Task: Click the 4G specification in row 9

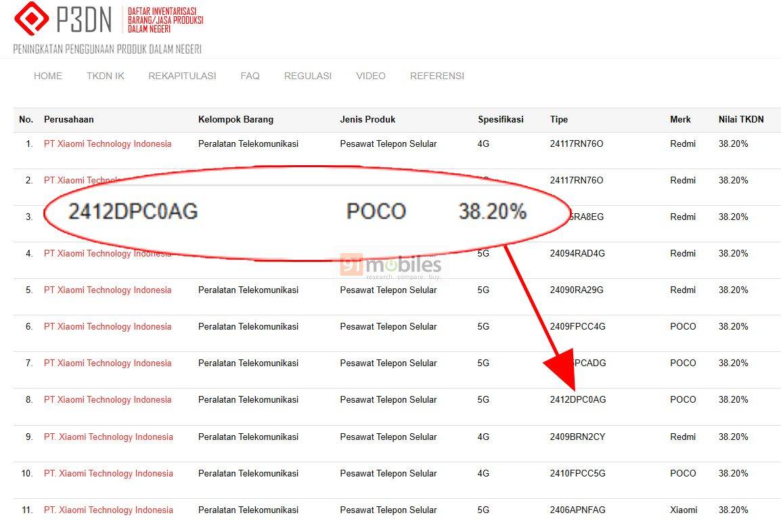Action: (483, 437)
